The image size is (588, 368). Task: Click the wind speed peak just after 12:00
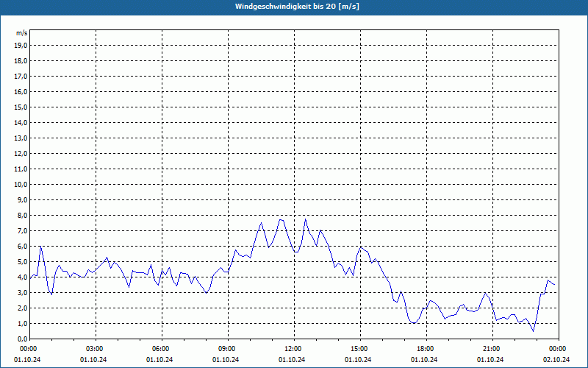[305, 219]
